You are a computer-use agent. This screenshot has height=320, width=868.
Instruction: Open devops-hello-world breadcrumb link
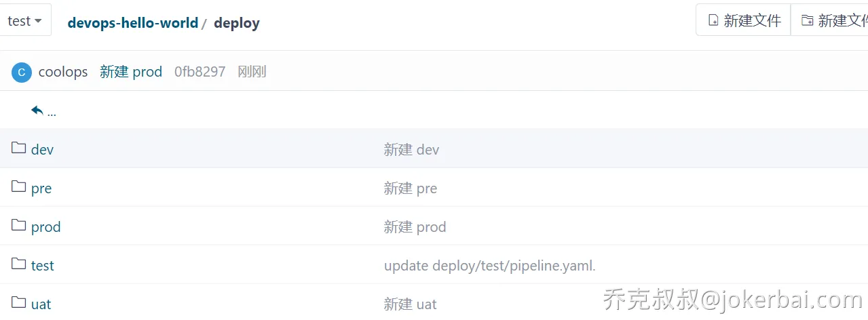(133, 22)
